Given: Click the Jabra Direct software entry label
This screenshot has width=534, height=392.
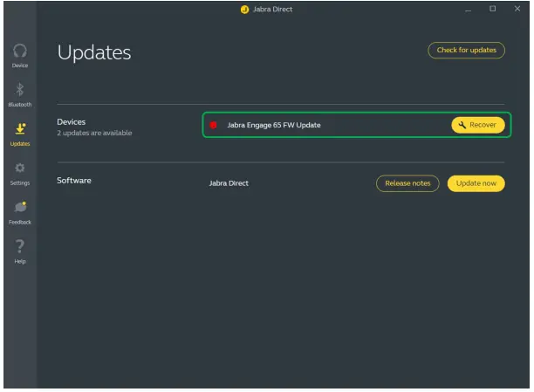Looking at the screenshot, I should (229, 183).
